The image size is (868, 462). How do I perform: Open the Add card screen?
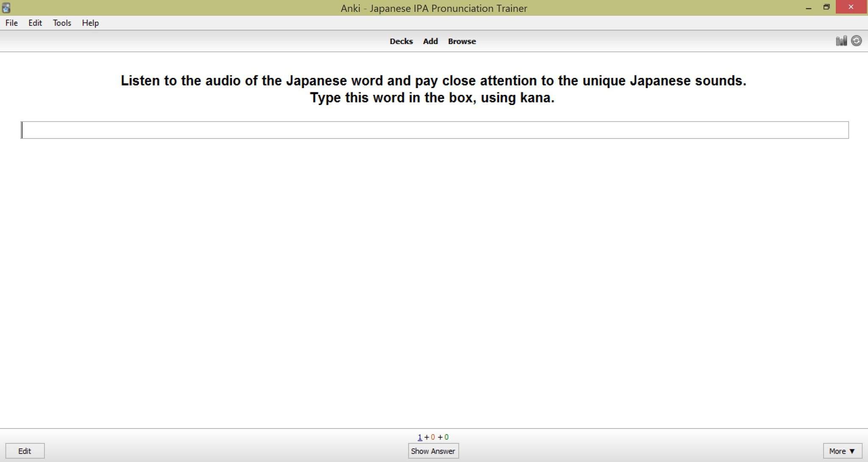[x=430, y=41]
